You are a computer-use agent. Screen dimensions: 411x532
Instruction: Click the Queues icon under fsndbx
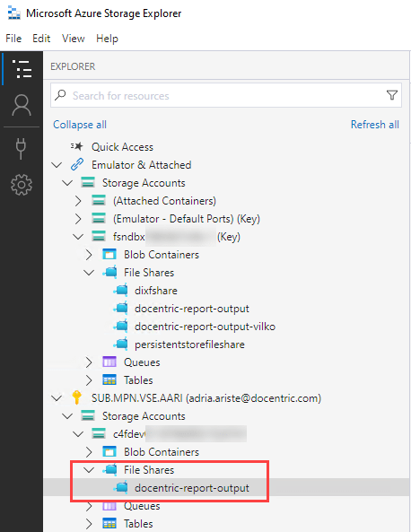click(x=109, y=362)
